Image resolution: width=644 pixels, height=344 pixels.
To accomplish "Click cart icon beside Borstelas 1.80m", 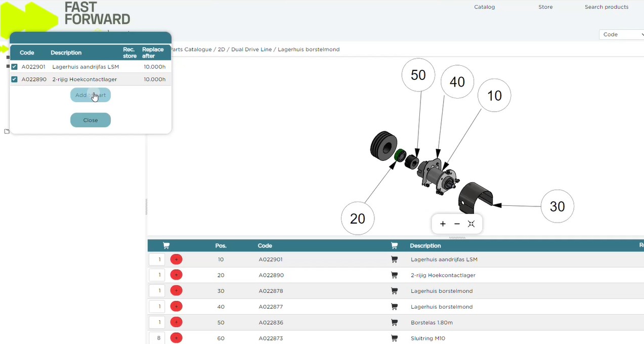I will pos(394,323).
